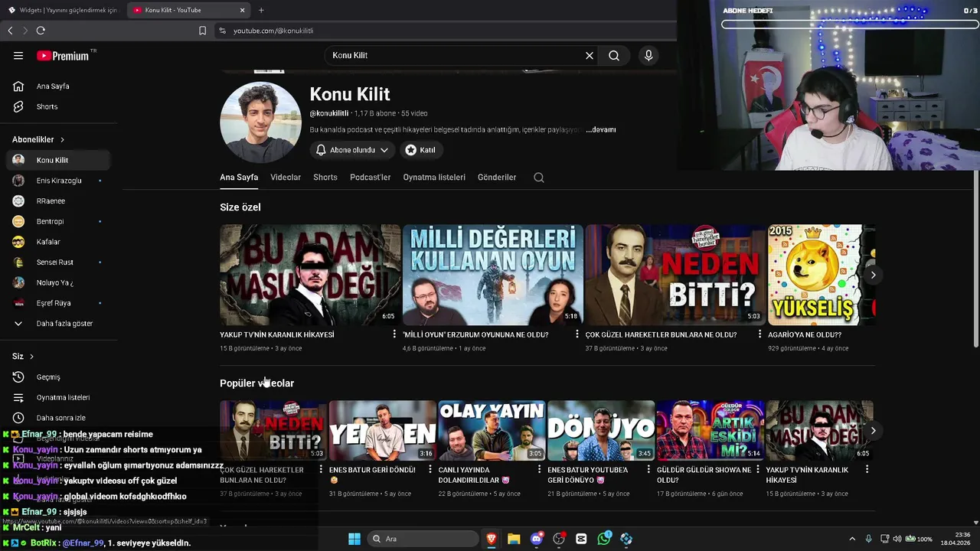Select Shorts channel tab

[325, 177]
